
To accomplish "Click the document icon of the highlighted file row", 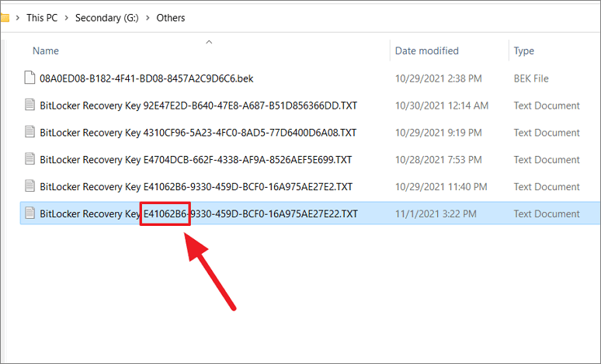I will pos(30,213).
